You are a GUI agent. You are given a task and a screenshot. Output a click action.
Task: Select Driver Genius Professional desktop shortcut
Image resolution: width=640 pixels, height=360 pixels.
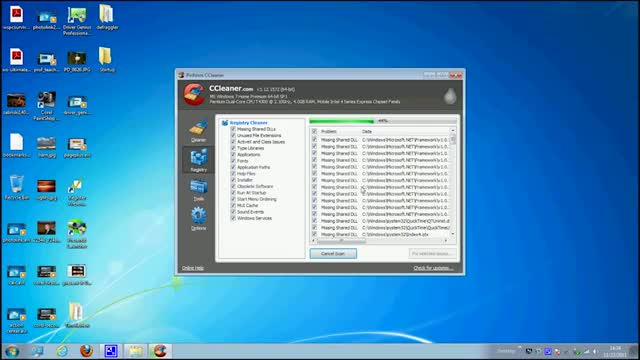[x=77, y=20]
